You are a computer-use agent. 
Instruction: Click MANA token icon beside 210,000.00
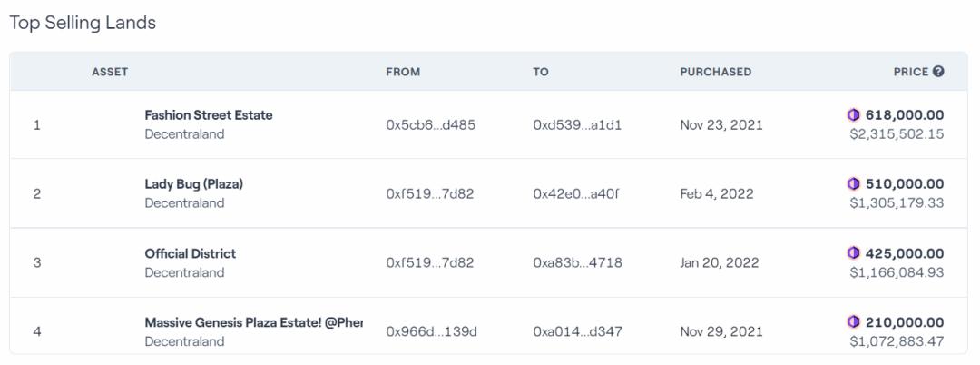coord(853,322)
